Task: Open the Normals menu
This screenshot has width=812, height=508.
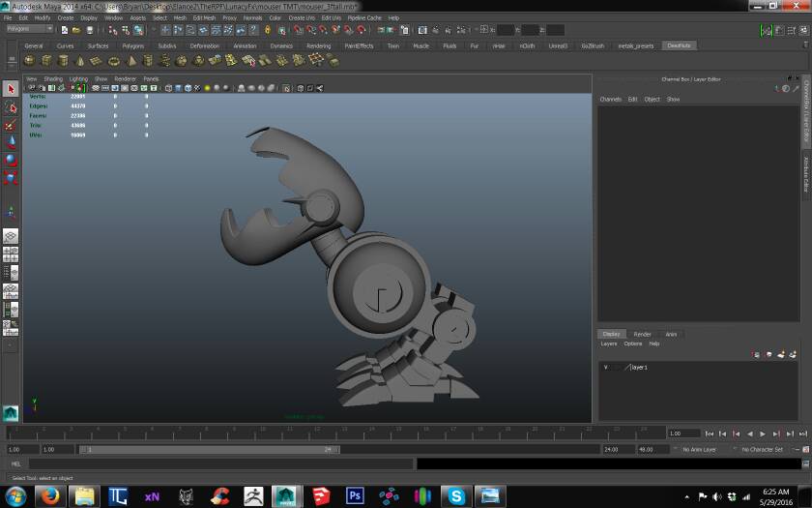Action: pos(252,17)
